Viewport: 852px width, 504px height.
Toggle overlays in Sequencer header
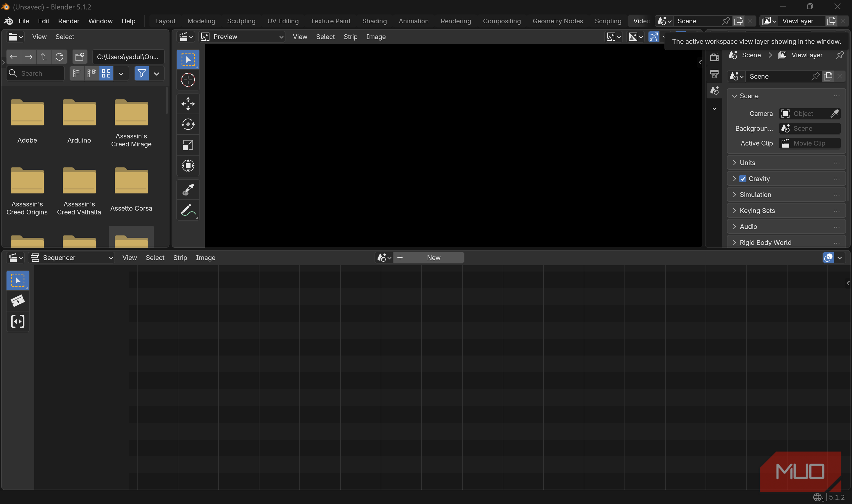(x=828, y=258)
